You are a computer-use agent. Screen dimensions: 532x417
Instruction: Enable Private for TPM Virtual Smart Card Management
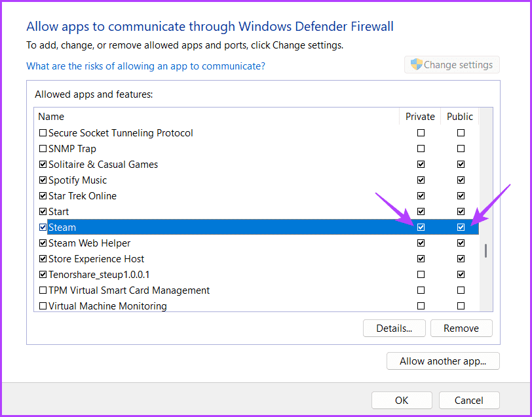point(421,290)
